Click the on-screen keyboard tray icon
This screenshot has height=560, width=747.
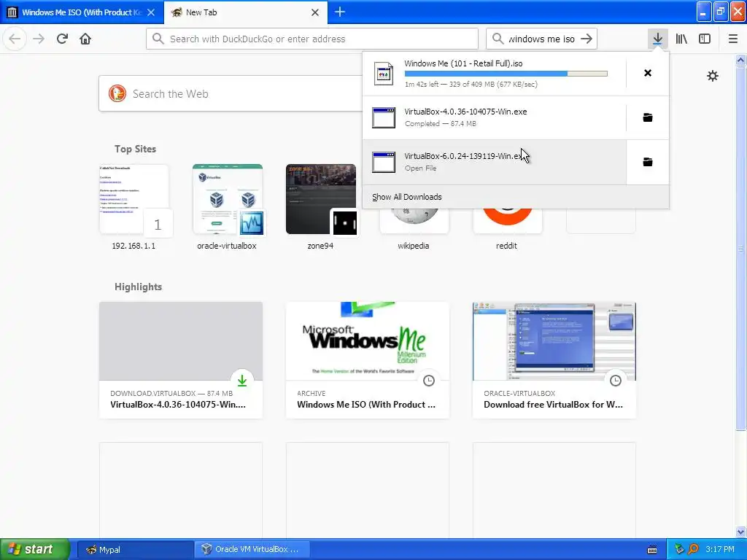[x=652, y=550]
